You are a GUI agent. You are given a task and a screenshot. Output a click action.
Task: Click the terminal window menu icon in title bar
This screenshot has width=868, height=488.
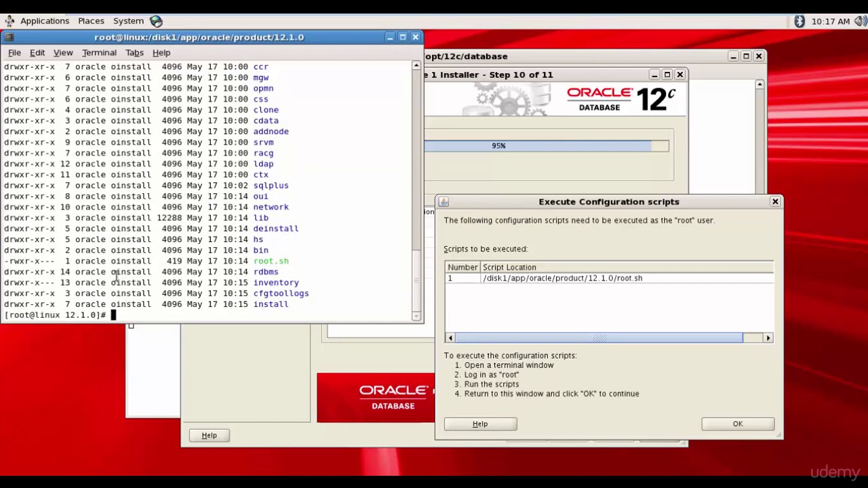tap(9, 37)
